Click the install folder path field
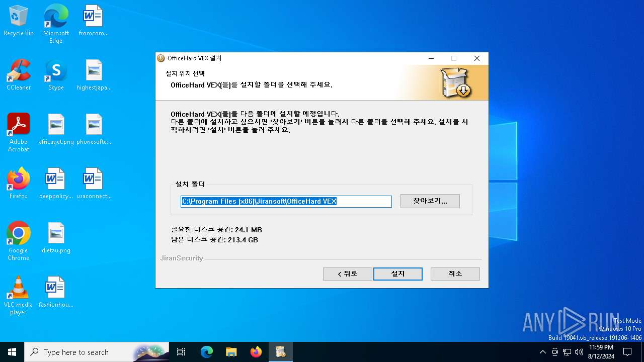The width and height of the screenshot is (644, 362). click(x=286, y=202)
